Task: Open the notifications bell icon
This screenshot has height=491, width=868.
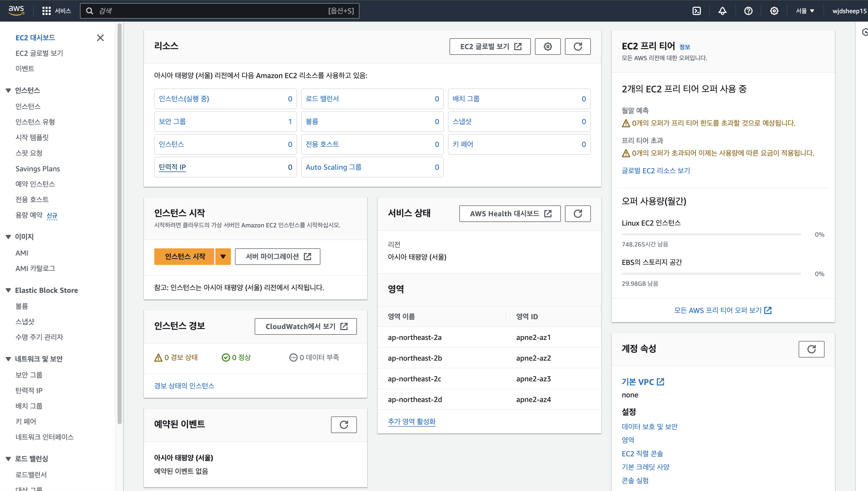Action: 722,11
